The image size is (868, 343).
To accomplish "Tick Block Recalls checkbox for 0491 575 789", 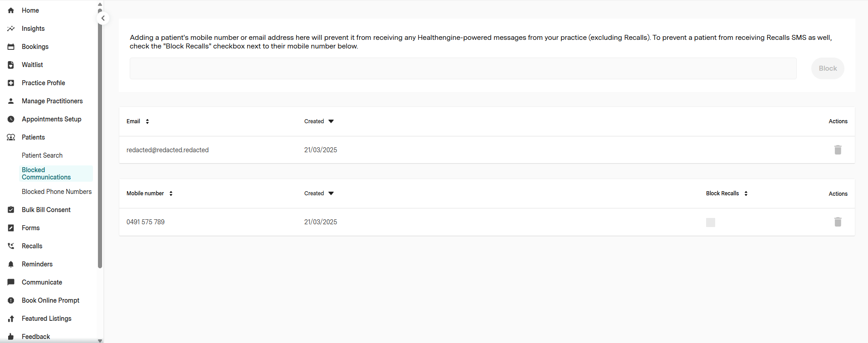I will pyautogui.click(x=710, y=222).
